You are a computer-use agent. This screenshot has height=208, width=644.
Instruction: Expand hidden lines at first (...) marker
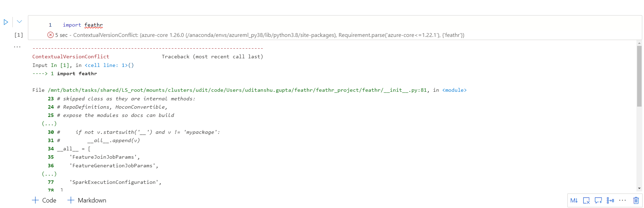pos(49,123)
